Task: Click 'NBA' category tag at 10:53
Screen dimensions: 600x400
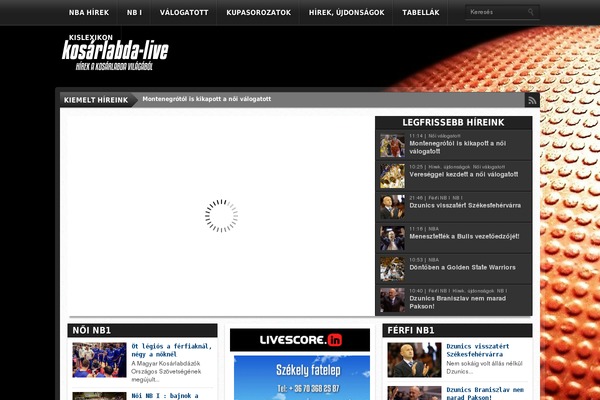Action: (x=434, y=260)
